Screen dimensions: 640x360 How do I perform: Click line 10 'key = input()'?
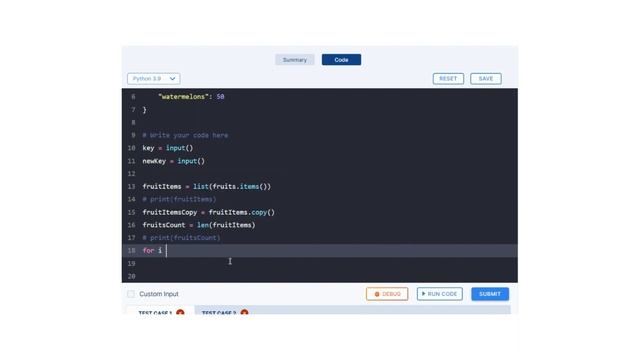(168, 148)
